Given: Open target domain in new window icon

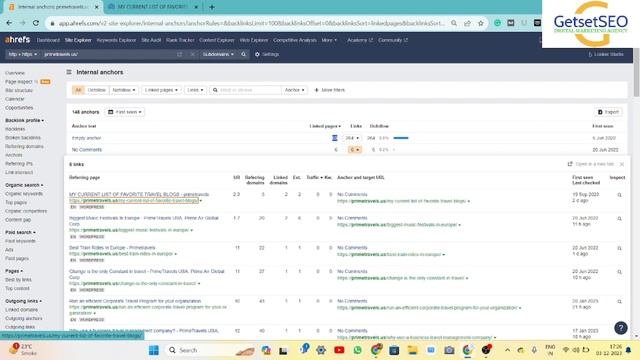Looking at the screenshot, I should [179, 54].
